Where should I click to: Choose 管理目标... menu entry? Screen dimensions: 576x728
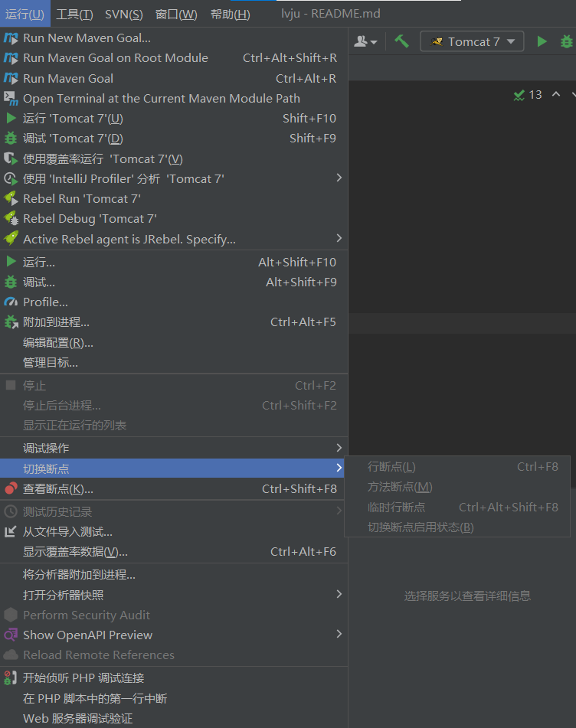174,363
